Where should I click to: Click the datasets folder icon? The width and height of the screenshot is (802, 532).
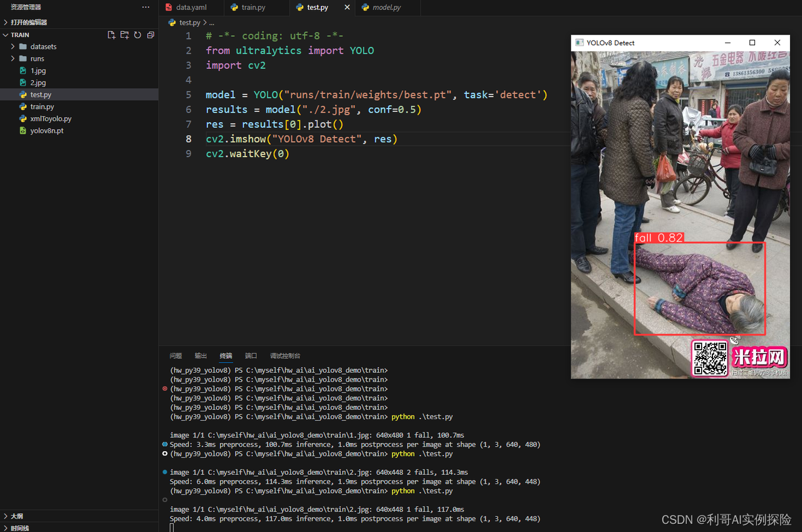23,46
